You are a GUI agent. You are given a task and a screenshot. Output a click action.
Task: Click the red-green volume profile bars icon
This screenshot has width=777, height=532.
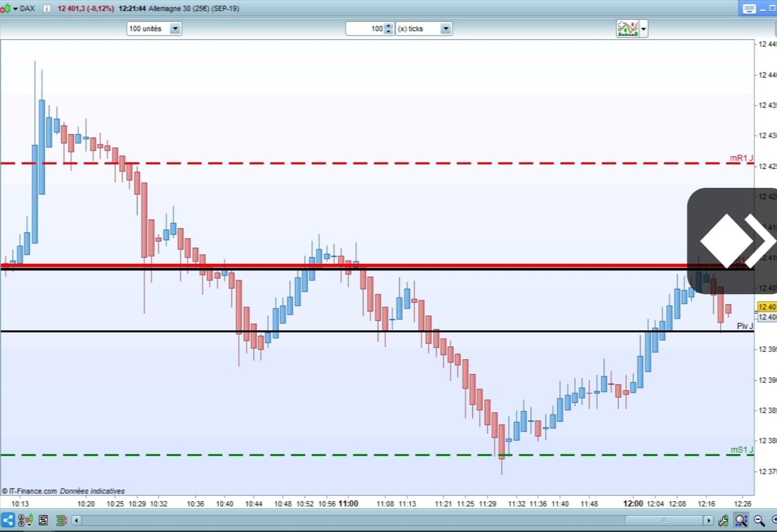pos(62,520)
